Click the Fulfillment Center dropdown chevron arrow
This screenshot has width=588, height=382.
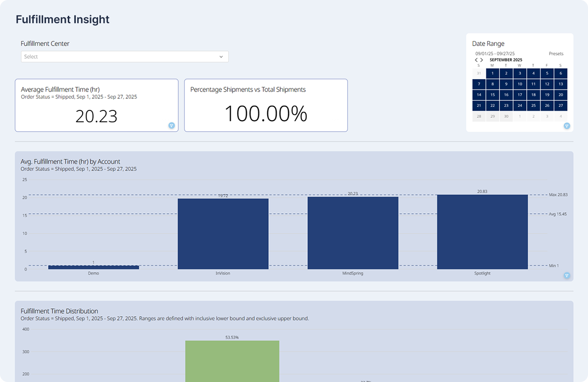click(x=221, y=57)
